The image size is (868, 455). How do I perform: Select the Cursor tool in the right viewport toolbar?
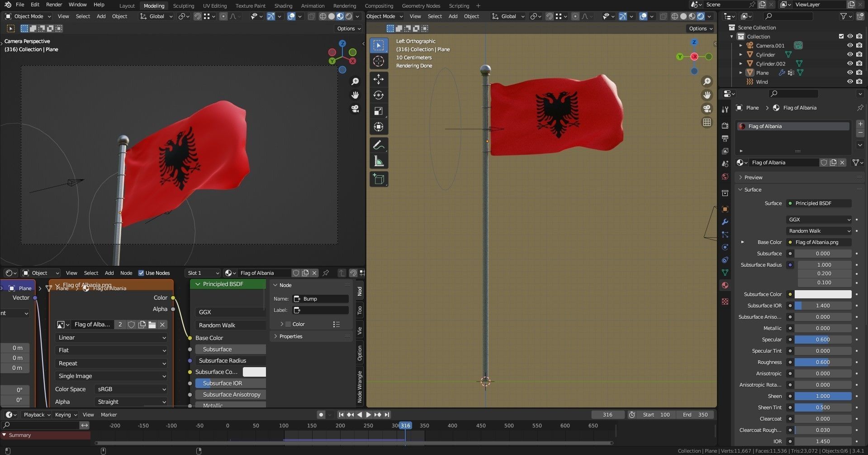click(x=379, y=61)
